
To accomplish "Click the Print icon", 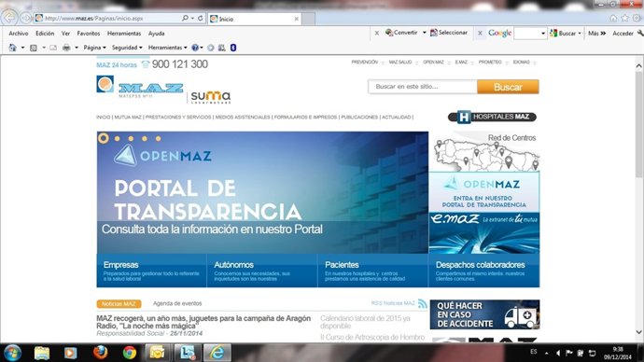I will [66, 48].
